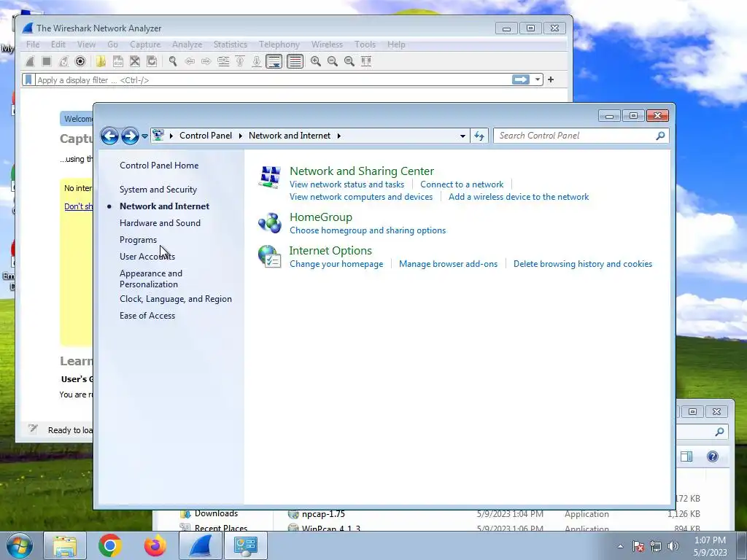Open the Wireshark File menu
This screenshot has height=560, width=747.
pos(33,44)
